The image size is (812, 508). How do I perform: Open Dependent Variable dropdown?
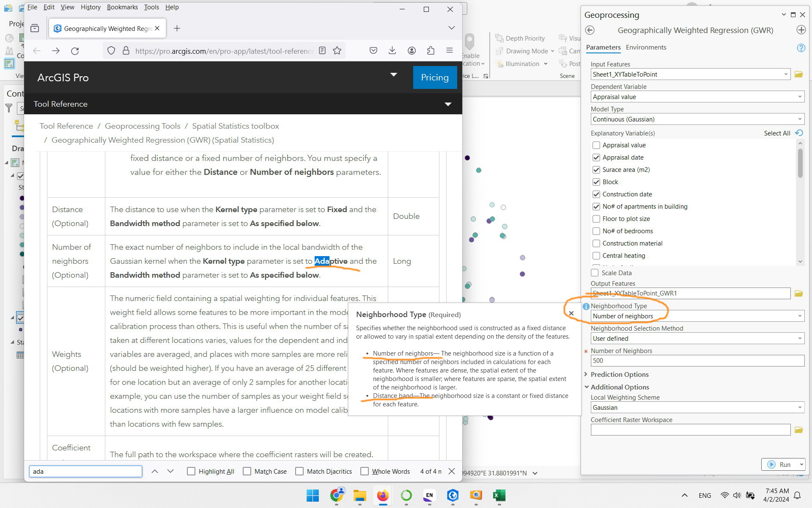(x=799, y=97)
